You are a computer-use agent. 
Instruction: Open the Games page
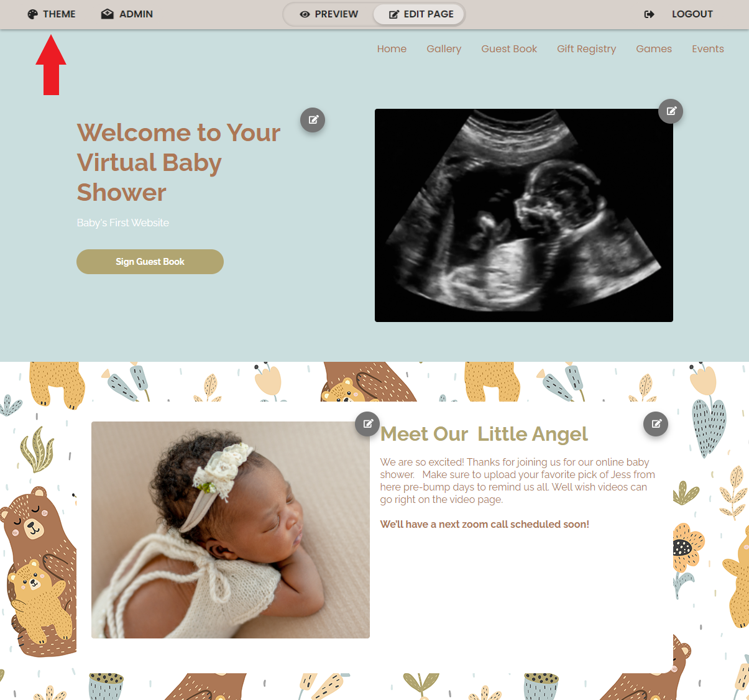pos(654,49)
